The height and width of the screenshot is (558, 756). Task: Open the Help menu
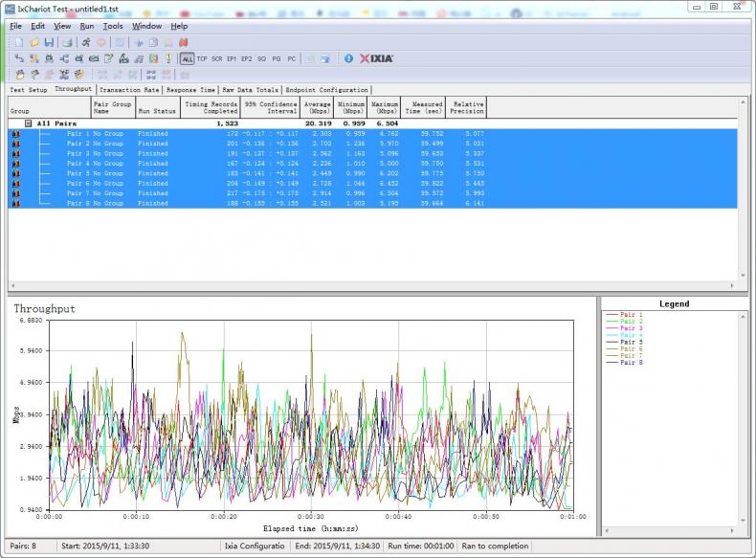[x=179, y=26]
